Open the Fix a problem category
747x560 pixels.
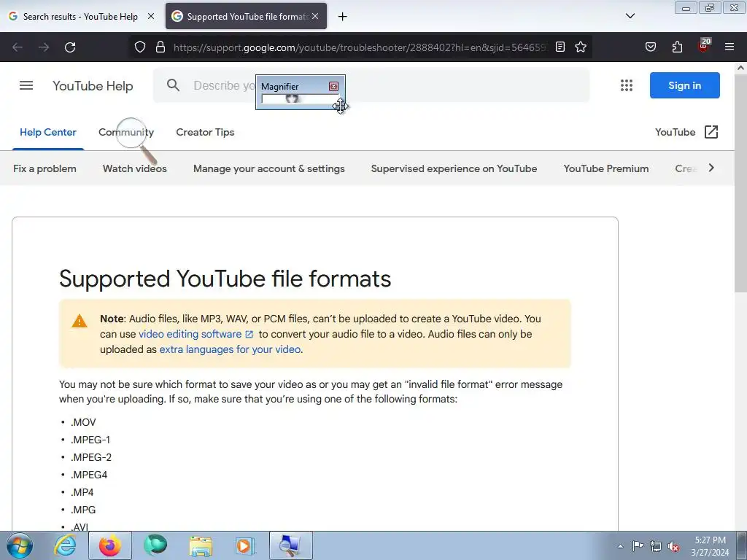44,168
